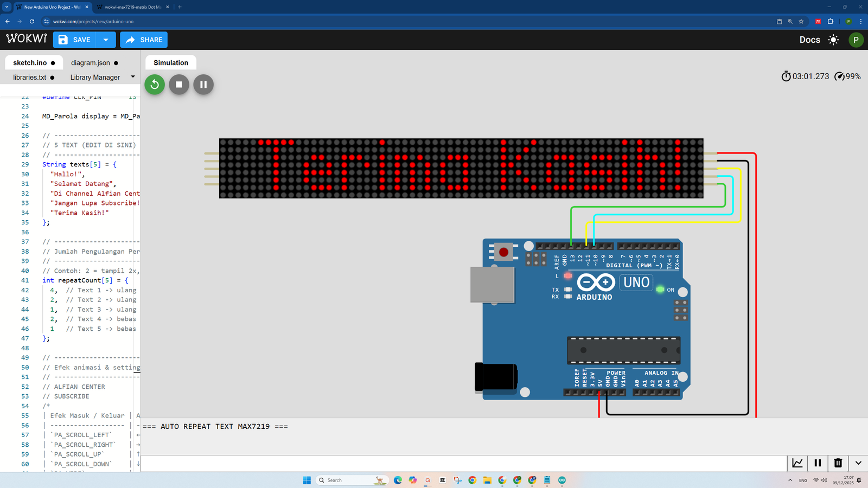Select the MAX7219 dot matrix display

[461, 168]
